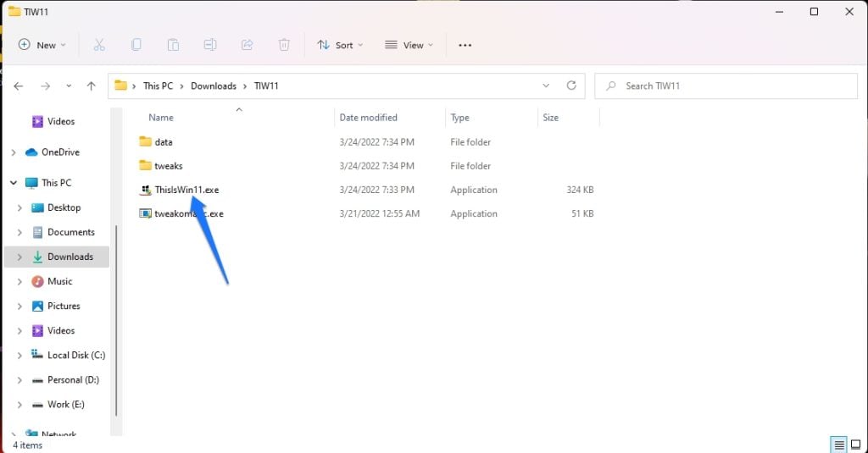The image size is (868, 453).
Task: Select the data folder icon
Action: tap(145, 141)
